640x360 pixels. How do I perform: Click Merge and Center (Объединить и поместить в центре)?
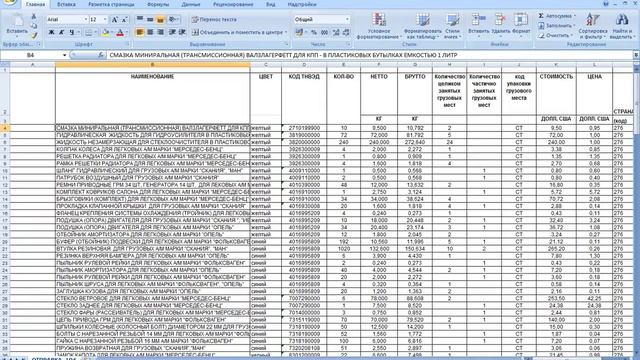coord(237,32)
